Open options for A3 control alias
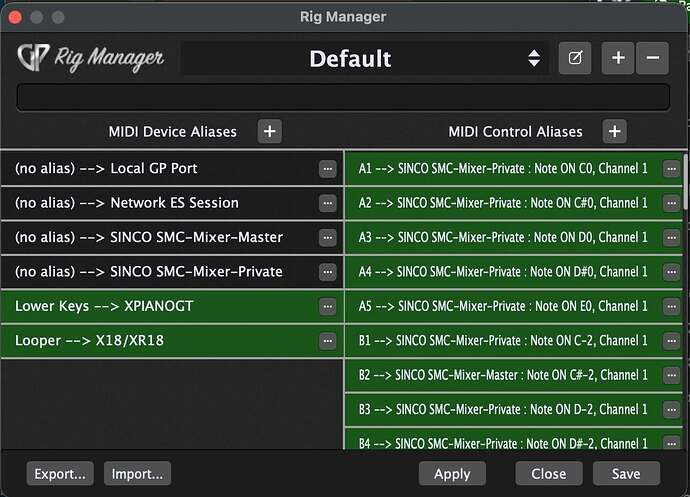The height and width of the screenshot is (497, 690). tap(672, 237)
